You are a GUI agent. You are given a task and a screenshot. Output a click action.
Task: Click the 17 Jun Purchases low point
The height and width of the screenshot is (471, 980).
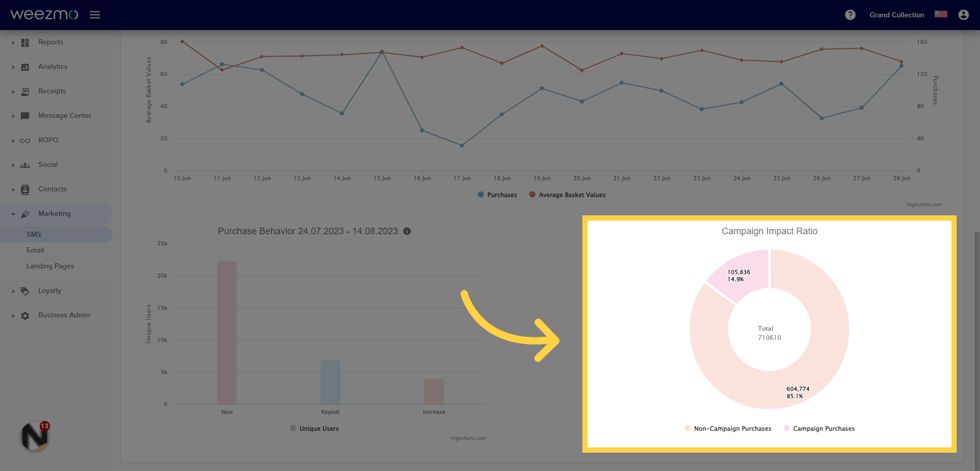pyautogui.click(x=462, y=145)
